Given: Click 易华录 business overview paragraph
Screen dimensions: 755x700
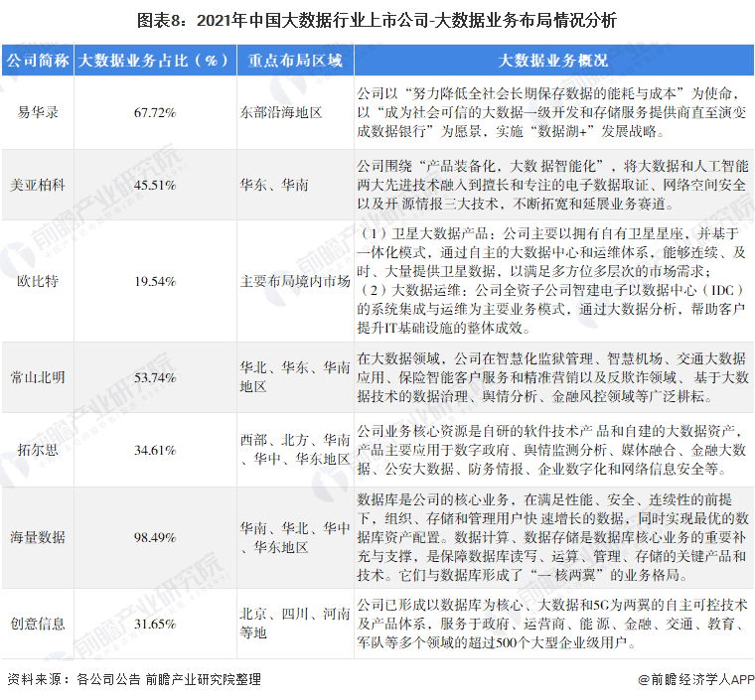Looking at the screenshot, I should point(551,112).
